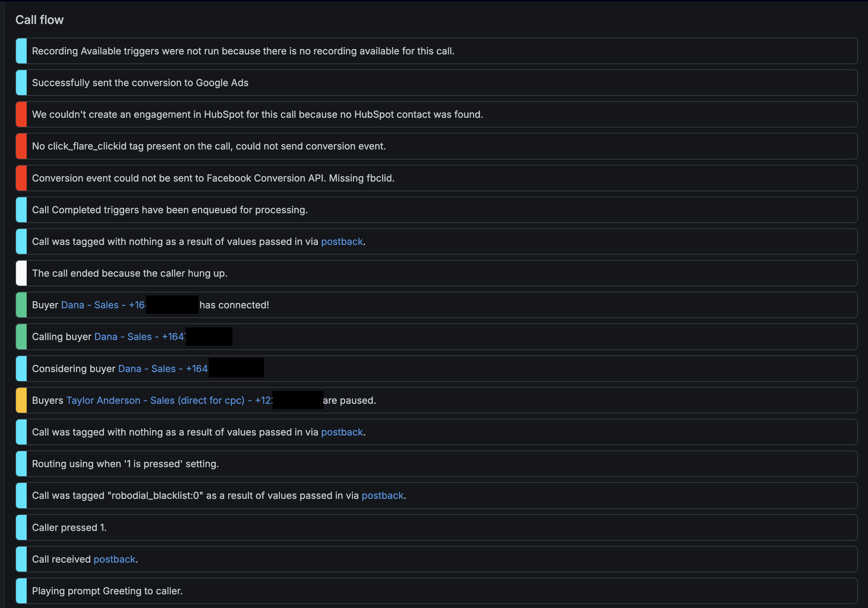Open the postback link in robodial_blacklist row
The image size is (868, 608).
[382, 495]
